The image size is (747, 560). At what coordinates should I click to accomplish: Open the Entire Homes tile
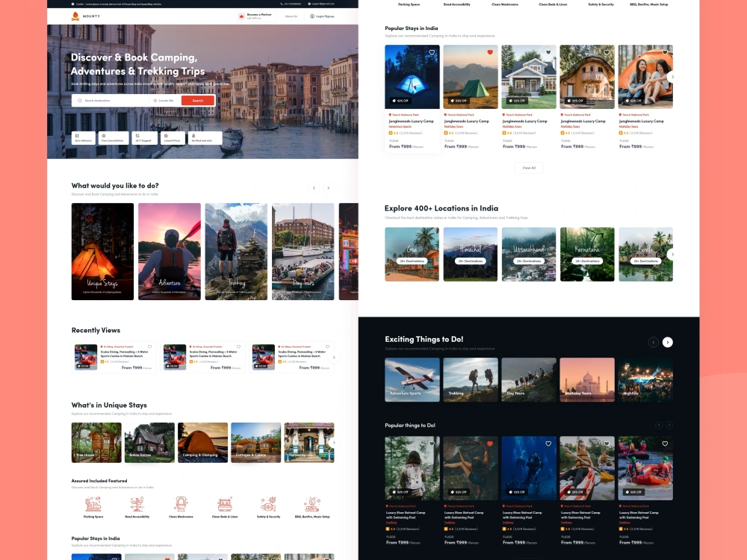(x=149, y=442)
